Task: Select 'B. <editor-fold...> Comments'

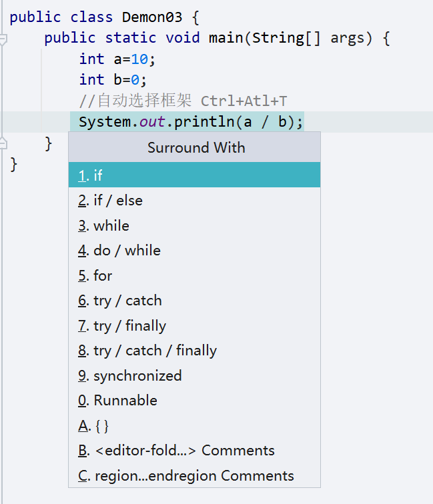Action: 194,451
